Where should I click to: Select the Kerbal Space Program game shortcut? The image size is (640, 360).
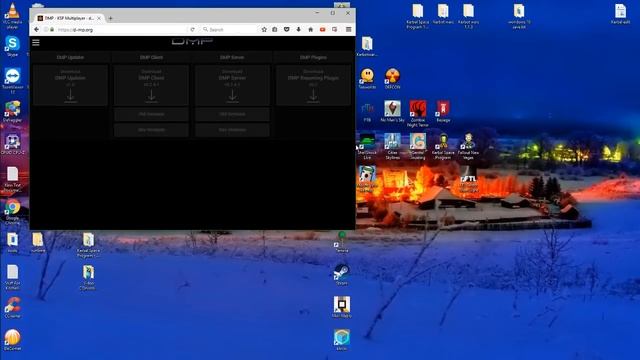(x=443, y=146)
